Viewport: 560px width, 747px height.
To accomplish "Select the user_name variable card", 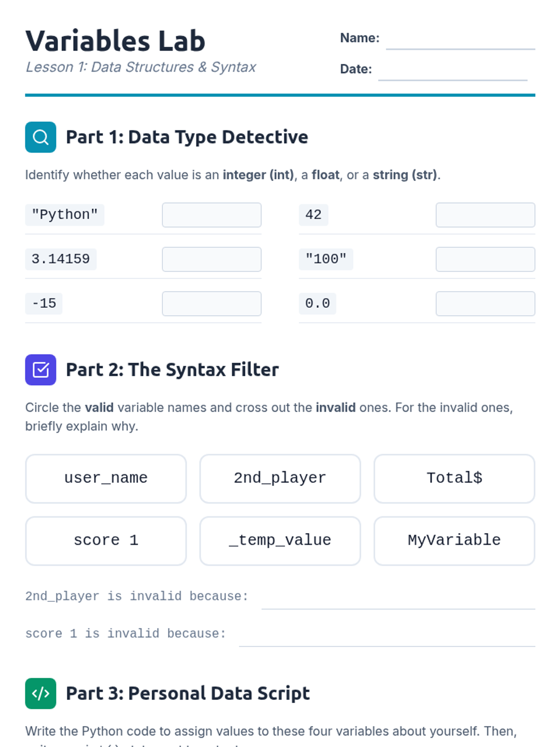I will tap(106, 479).
